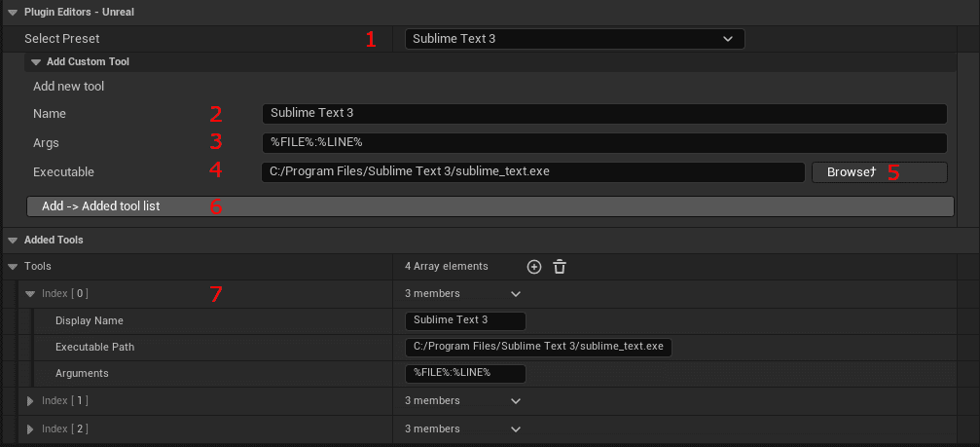Screen dimensions: 980x447
Task: Open Index [ 1 ] members dropdown chevron
Action: click(x=516, y=400)
